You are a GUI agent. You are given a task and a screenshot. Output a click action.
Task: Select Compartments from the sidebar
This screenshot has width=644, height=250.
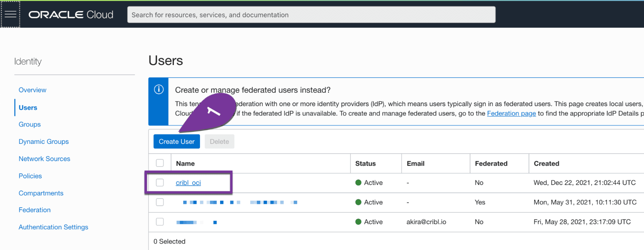pos(41,193)
